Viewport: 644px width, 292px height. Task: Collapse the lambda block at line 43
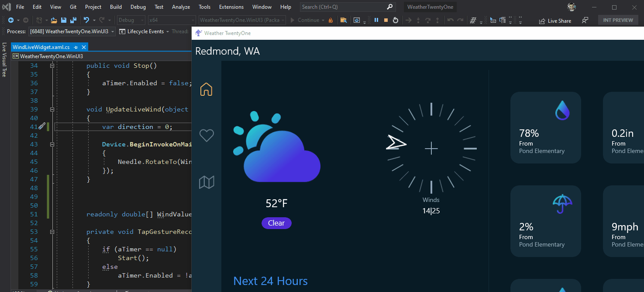coord(52,144)
